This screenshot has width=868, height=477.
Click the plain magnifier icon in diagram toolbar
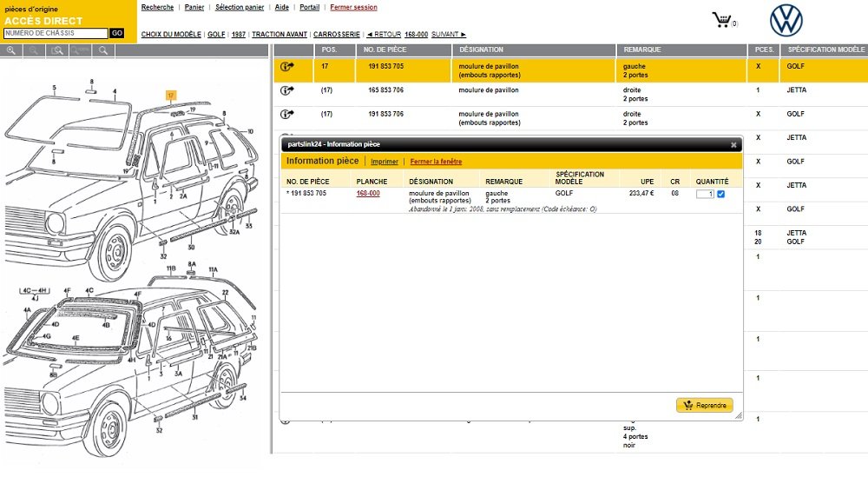(x=103, y=50)
